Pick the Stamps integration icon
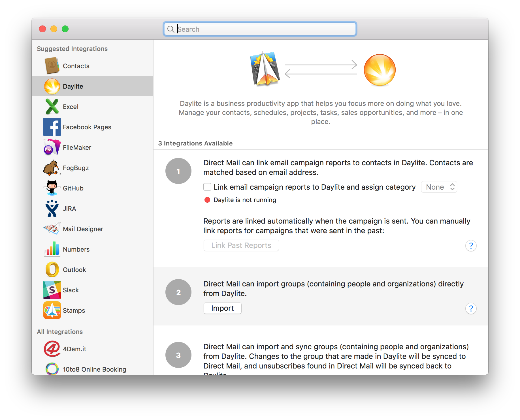 click(x=52, y=310)
